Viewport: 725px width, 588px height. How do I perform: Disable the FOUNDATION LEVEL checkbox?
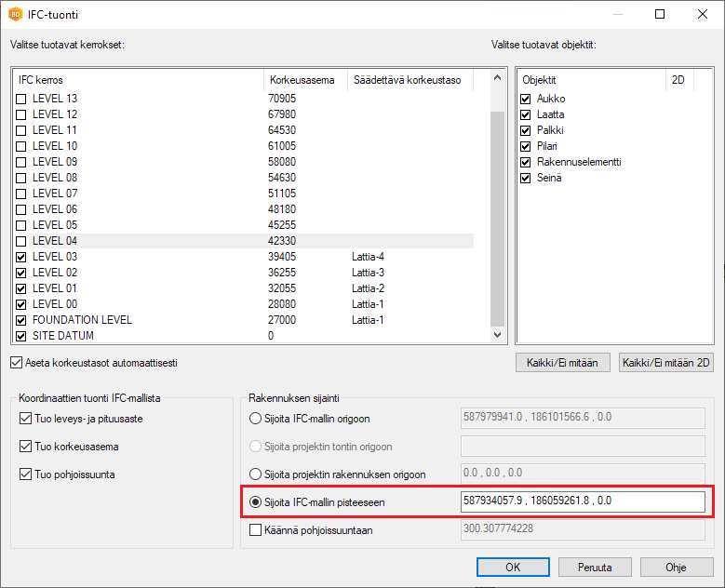click(21, 320)
